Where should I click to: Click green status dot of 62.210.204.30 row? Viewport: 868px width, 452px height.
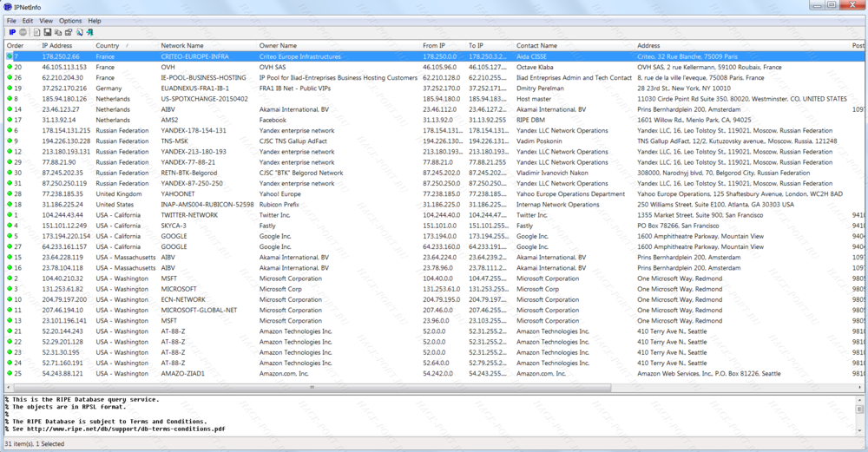coord(10,77)
